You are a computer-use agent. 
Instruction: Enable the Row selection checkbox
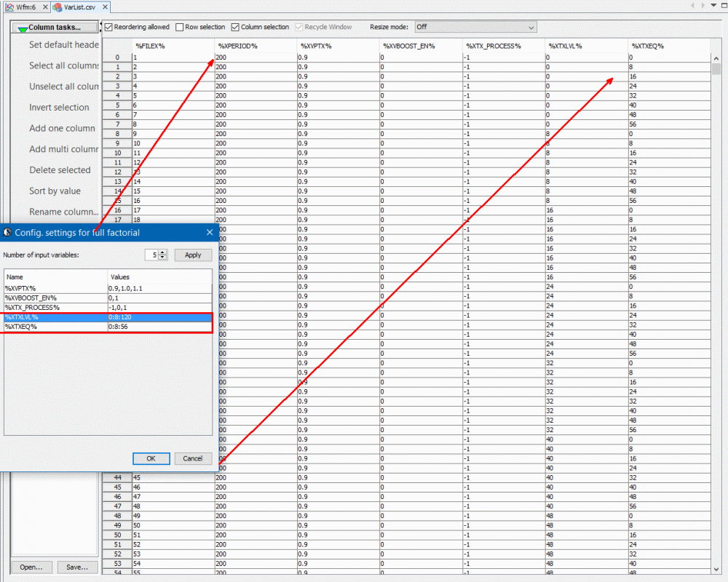pos(180,28)
